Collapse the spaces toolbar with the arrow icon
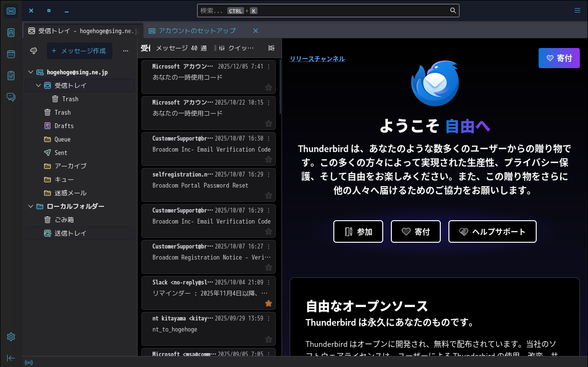This screenshot has height=367, width=588. point(11,358)
